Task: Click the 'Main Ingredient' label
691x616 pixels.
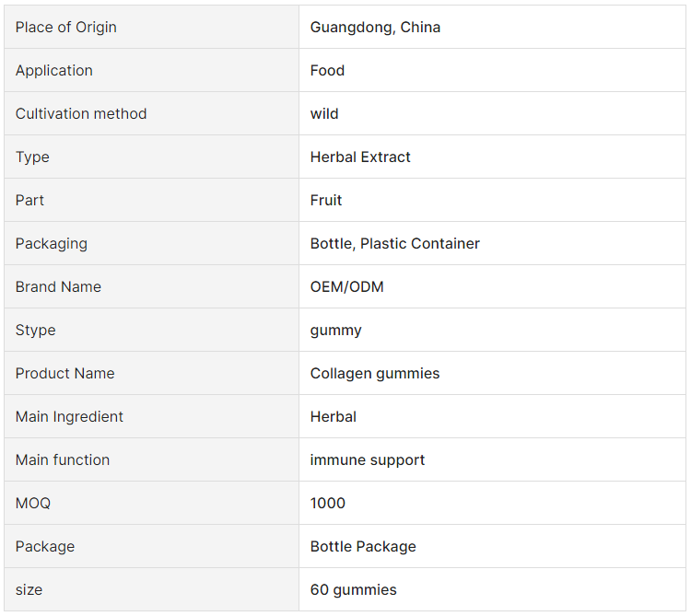Action: tap(69, 417)
